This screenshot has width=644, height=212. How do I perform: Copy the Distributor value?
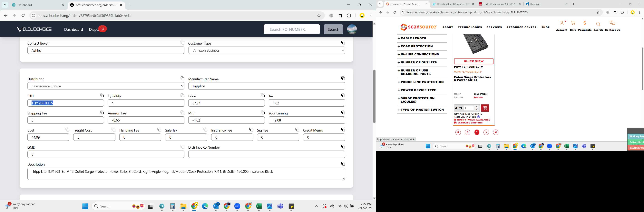(x=182, y=79)
